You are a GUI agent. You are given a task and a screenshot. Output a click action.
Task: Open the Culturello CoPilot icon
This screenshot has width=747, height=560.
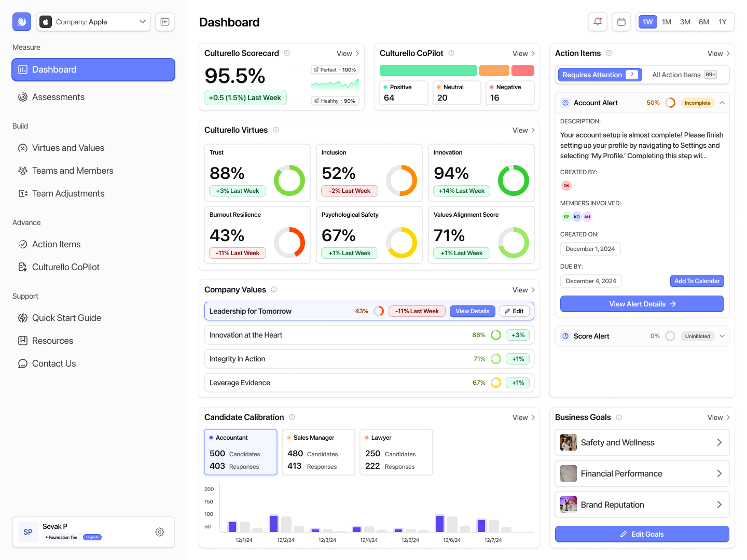(23, 267)
